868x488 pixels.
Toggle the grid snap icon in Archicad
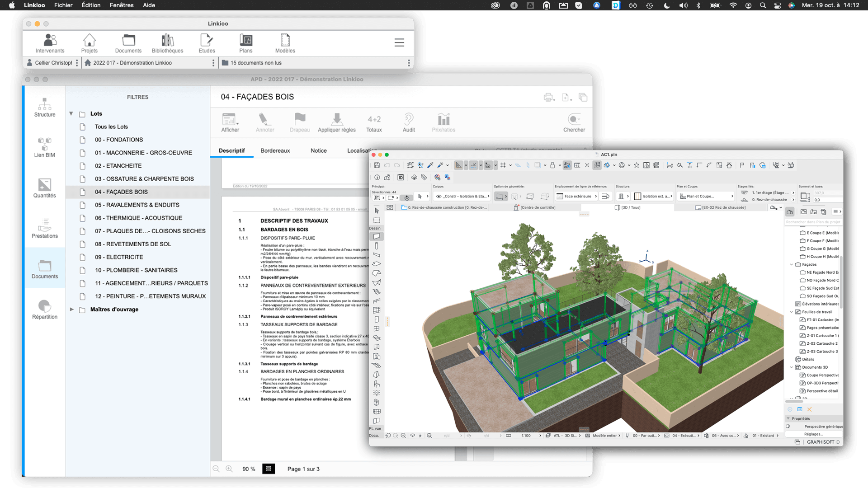(503, 165)
